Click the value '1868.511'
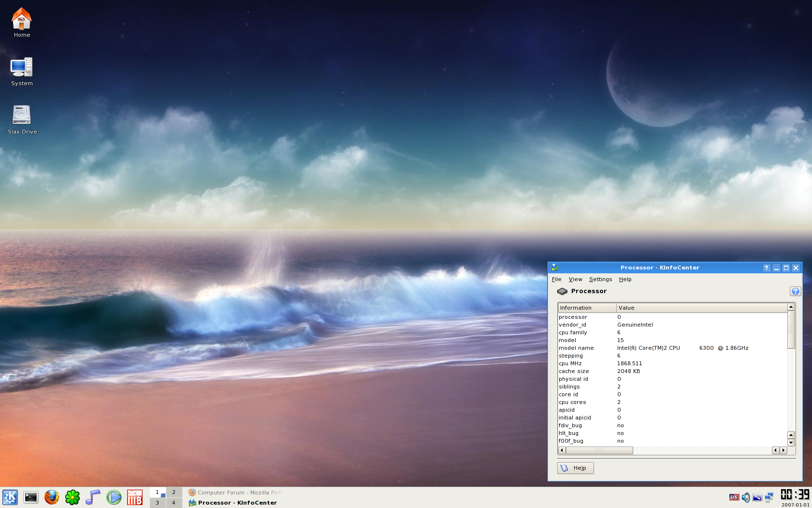Viewport: 812px width, 508px height. point(629,363)
